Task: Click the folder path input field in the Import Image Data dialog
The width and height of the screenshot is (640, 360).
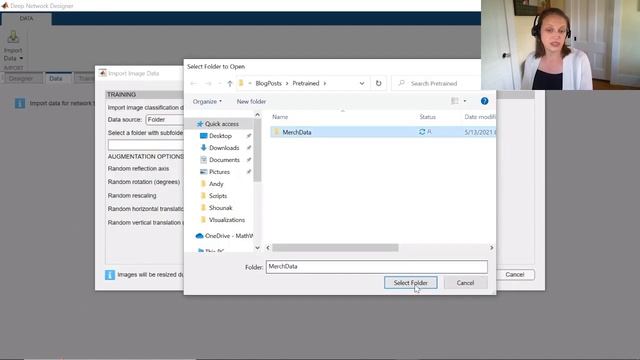Action: (145, 145)
